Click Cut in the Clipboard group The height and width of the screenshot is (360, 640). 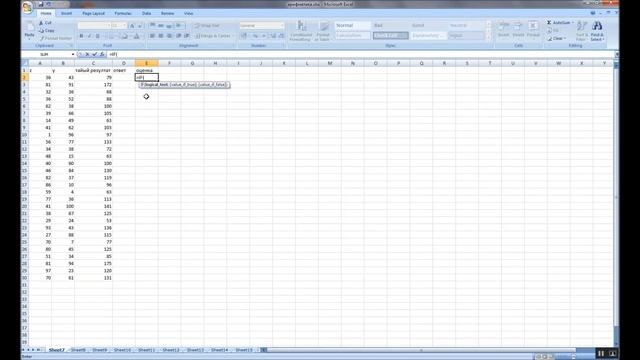(45, 23)
